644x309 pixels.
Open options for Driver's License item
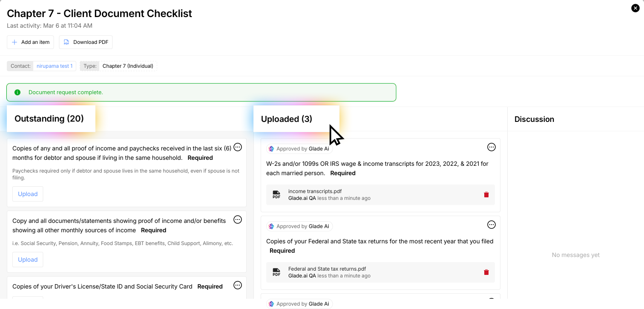coord(238,285)
